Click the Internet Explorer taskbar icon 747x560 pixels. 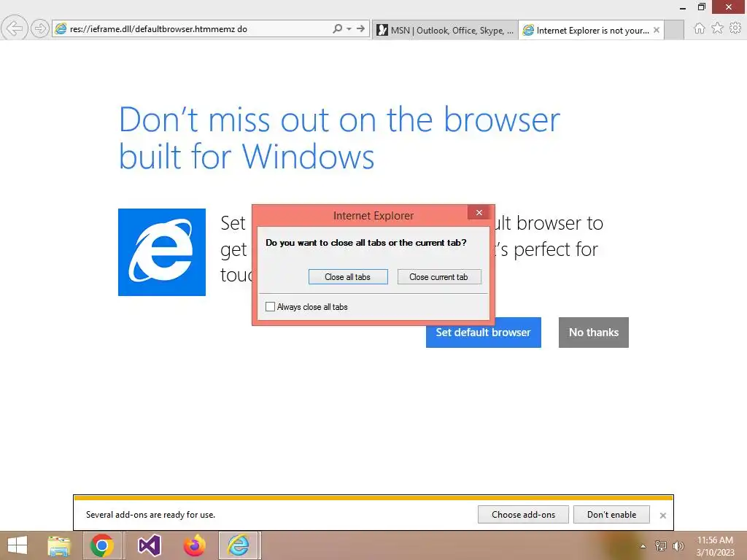coord(239,545)
